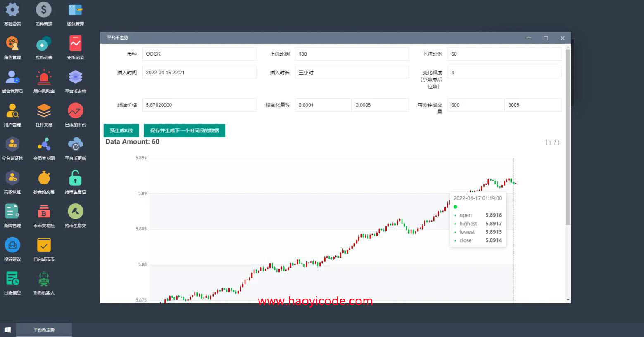Screen dimensions: 644x337
Task: Click the 保存并生成下一个时间段的数据 save button
Action: pyautogui.click(x=184, y=130)
